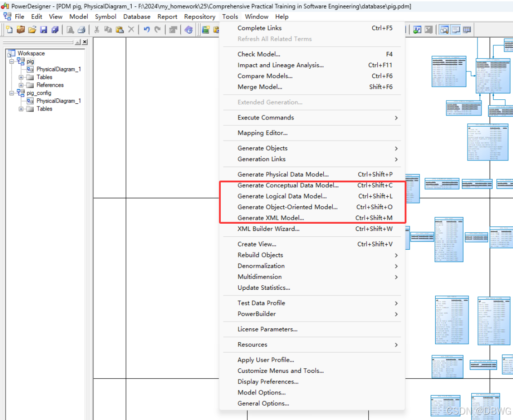Screen dimensions: 513x420
Task: Toggle the Output window toolbar icon
Action: (x=455, y=30)
